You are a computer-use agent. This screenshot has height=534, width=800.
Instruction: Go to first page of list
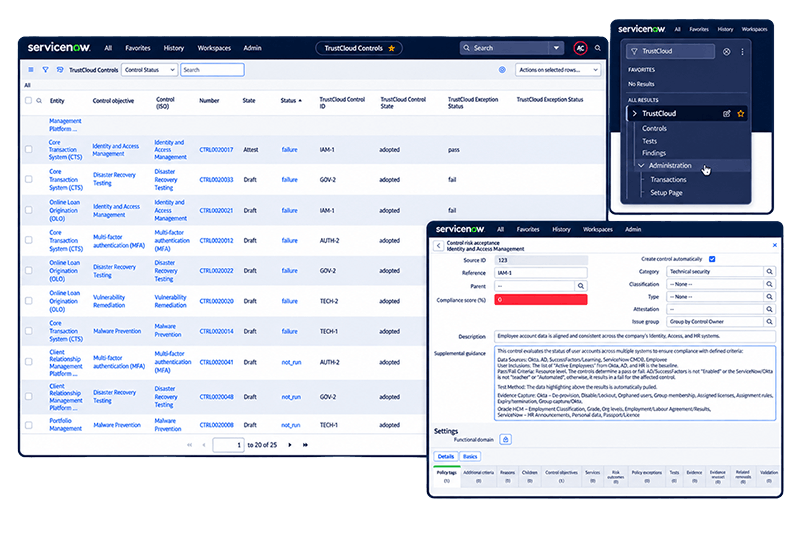coord(189,445)
